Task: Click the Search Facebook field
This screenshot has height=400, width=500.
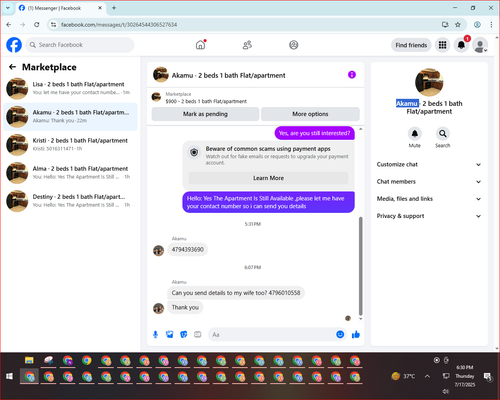Action: pyautogui.click(x=80, y=45)
